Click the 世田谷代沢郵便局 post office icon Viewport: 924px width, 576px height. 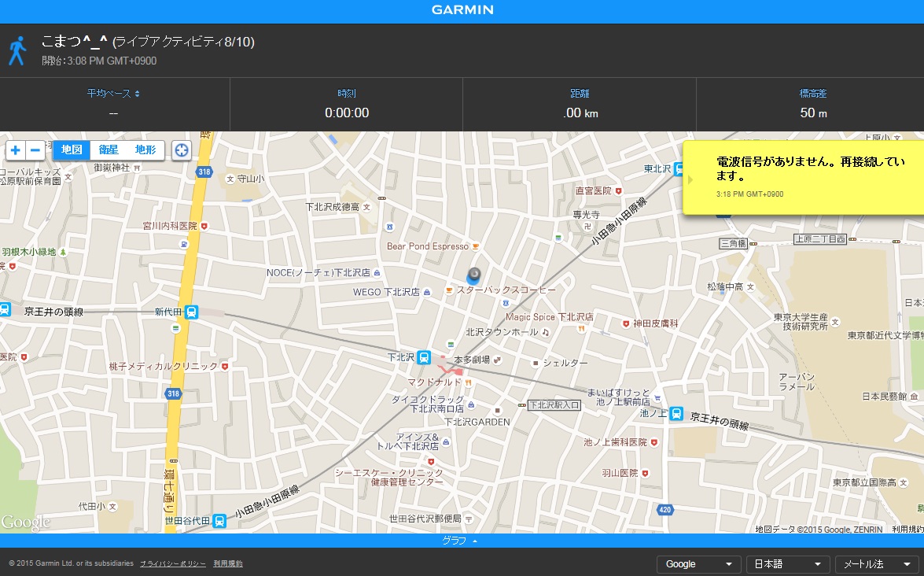click(x=469, y=519)
